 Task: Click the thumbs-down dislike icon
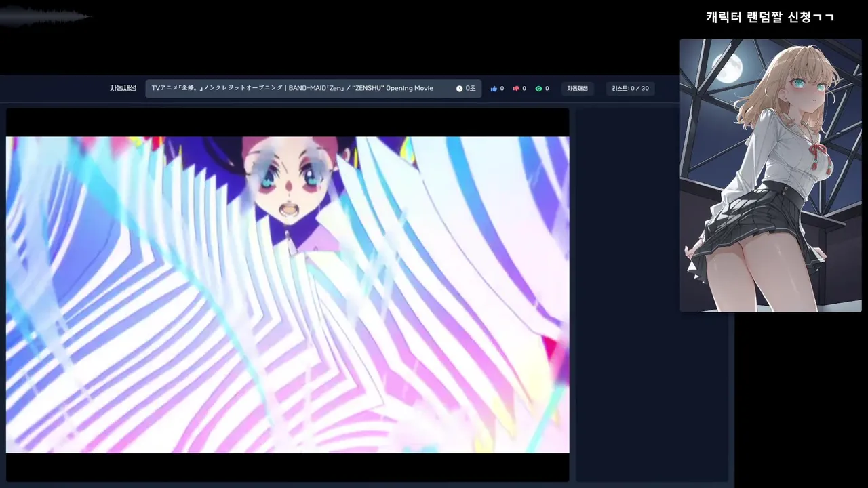516,89
